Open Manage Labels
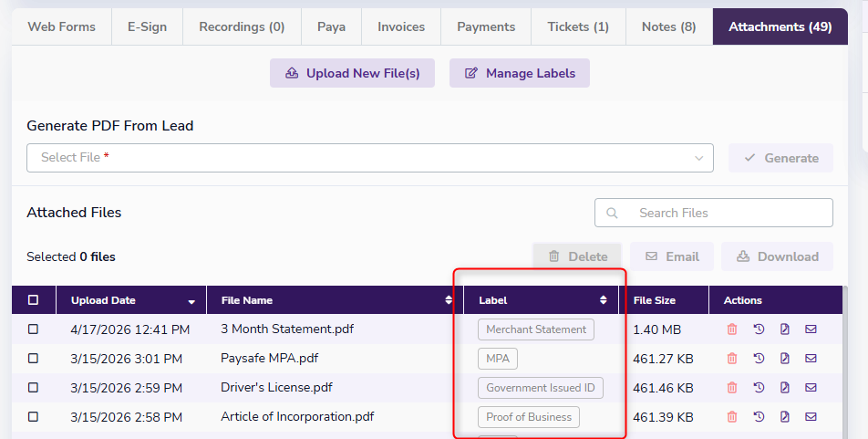Image resolution: width=868 pixels, height=439 pixels. (x=520, y=73)
